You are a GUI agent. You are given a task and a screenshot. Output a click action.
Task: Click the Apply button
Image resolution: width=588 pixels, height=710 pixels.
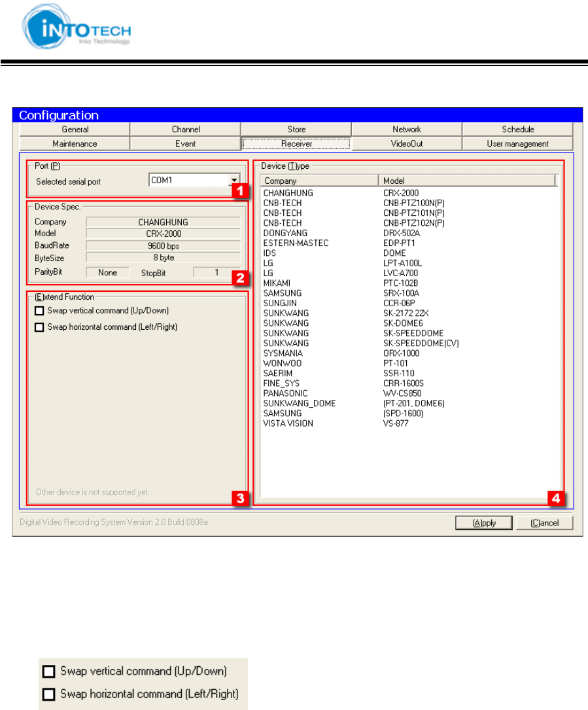click(x=484, y=523)
